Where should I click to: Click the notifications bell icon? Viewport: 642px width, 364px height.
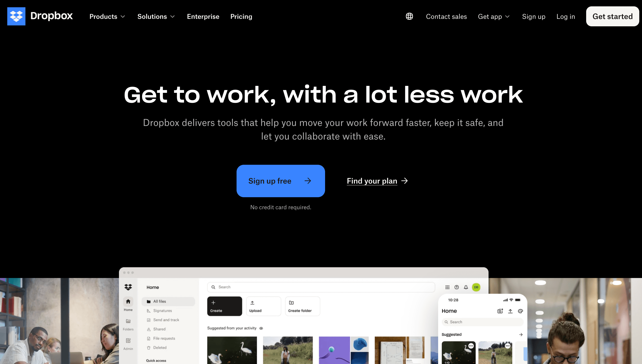point(466,287)
